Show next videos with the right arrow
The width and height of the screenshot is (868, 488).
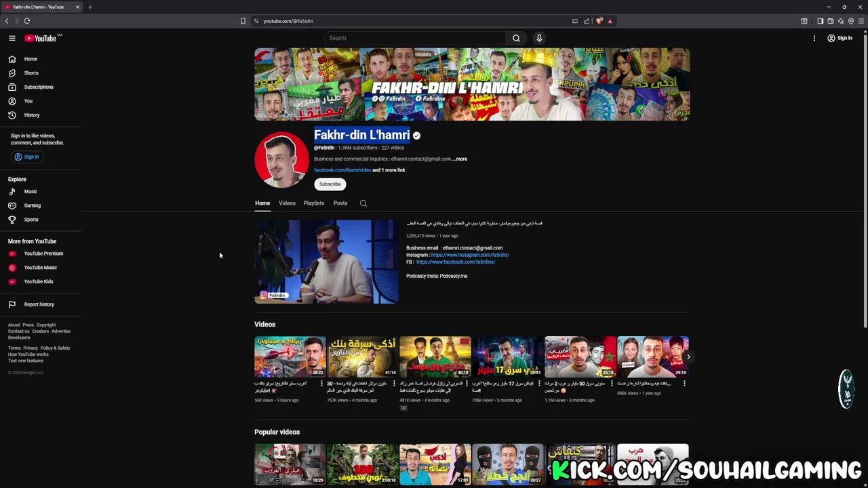point(688,357)
